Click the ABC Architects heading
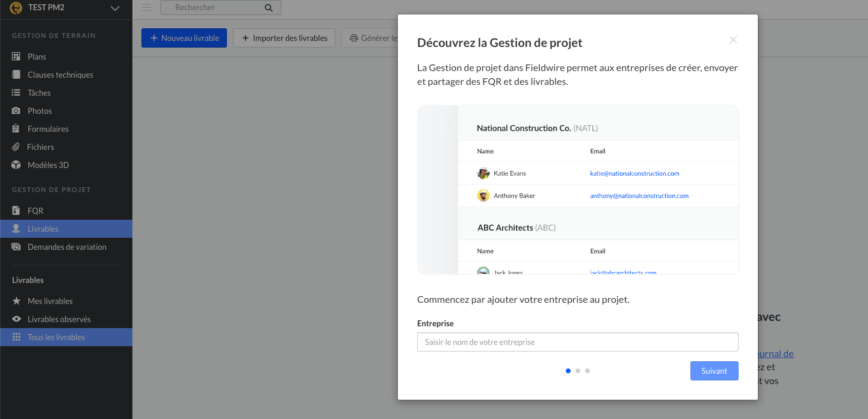This screenshot has width=868, height=419. pyautogui.click(x=516, y=228)
